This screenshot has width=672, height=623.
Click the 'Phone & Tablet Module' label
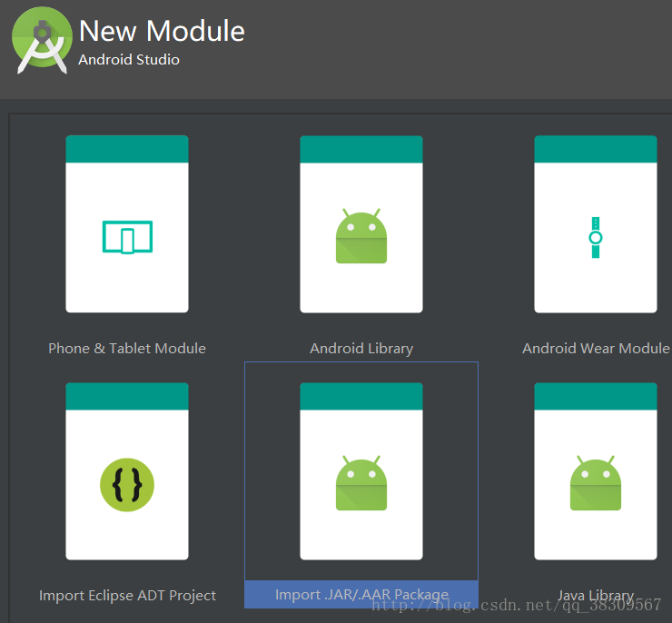127,349
